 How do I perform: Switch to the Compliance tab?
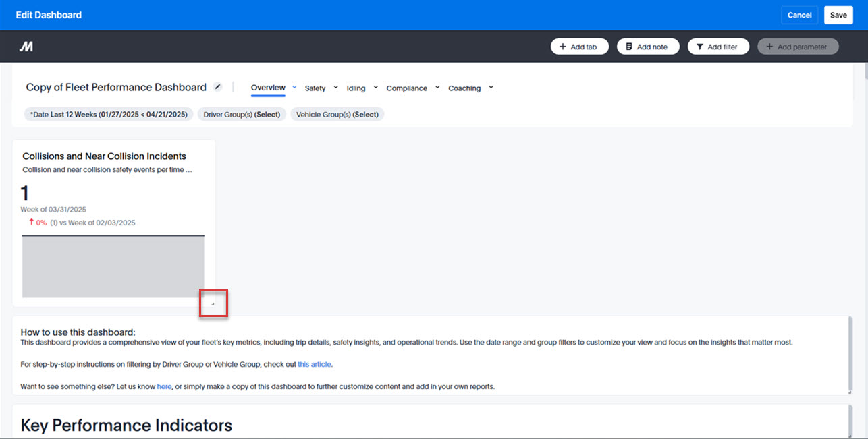coord(406,88)
